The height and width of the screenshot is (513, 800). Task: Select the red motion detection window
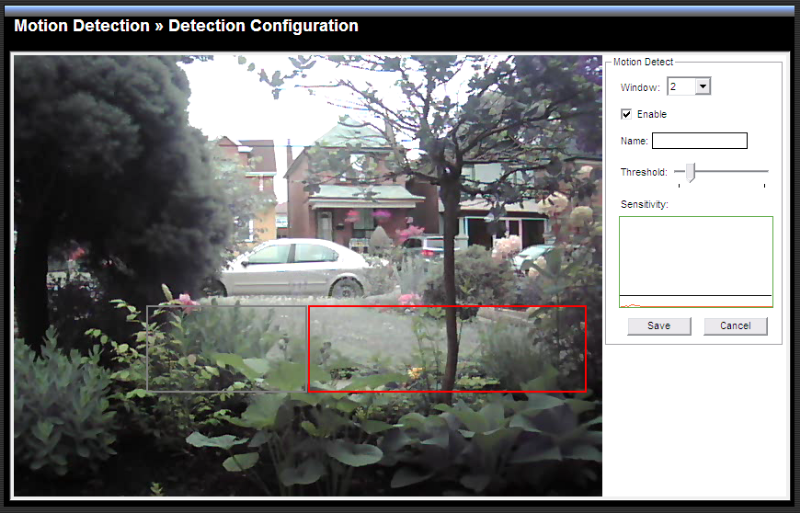tap(447, 349)
